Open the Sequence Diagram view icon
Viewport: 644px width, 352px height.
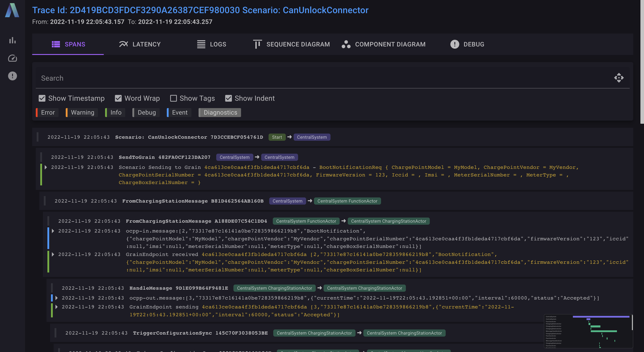[x=257, y=44]
